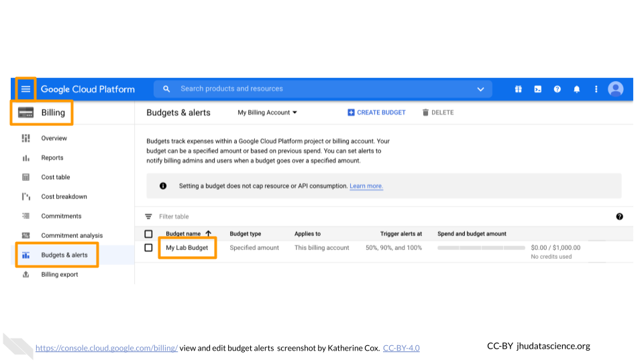Click the Budget type column header

click(x=246, y=234)
